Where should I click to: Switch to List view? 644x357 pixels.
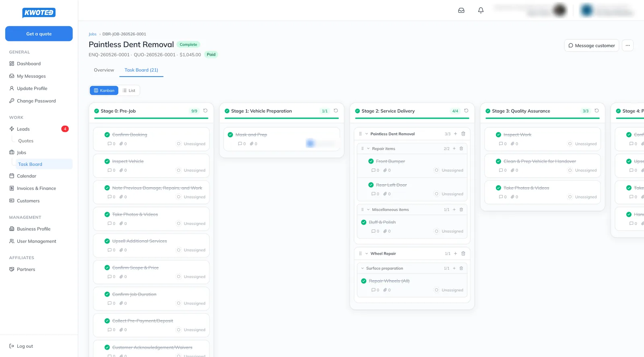tap(129, 91)
